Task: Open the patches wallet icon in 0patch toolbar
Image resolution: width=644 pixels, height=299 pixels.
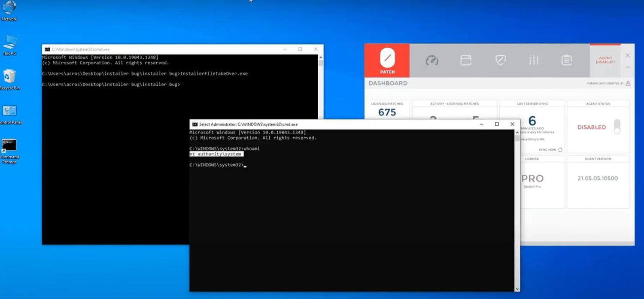Action: point(466,60)
